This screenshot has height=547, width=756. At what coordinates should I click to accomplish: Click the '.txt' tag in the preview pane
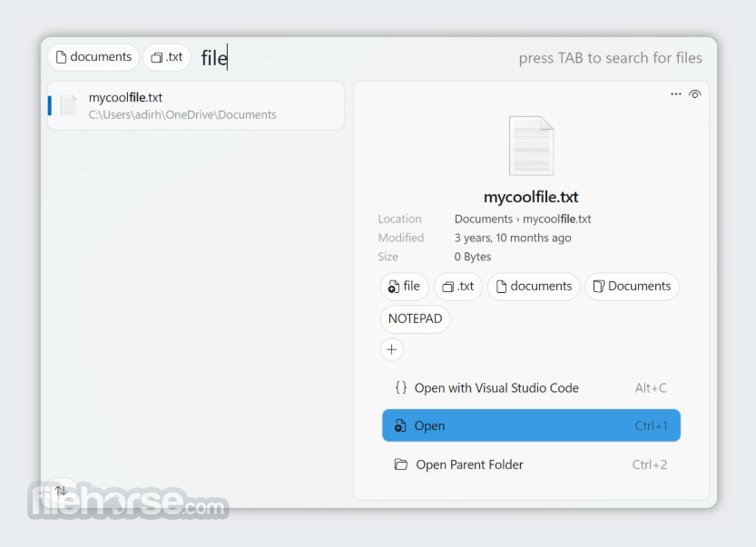[458, 287]
